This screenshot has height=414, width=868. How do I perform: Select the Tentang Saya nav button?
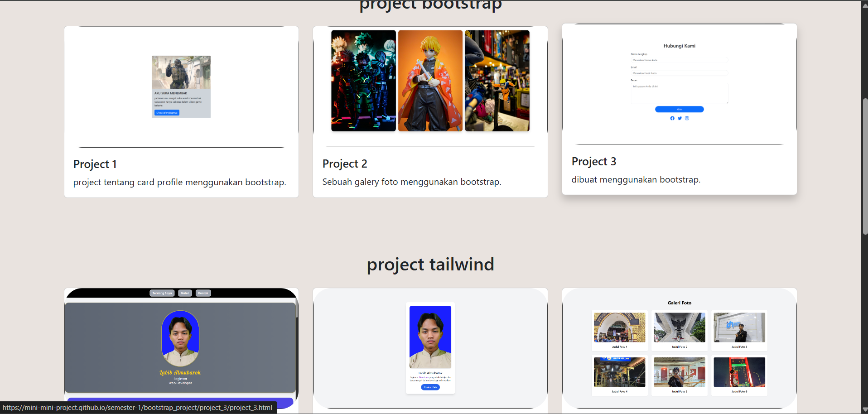click(x=162, y=293)
